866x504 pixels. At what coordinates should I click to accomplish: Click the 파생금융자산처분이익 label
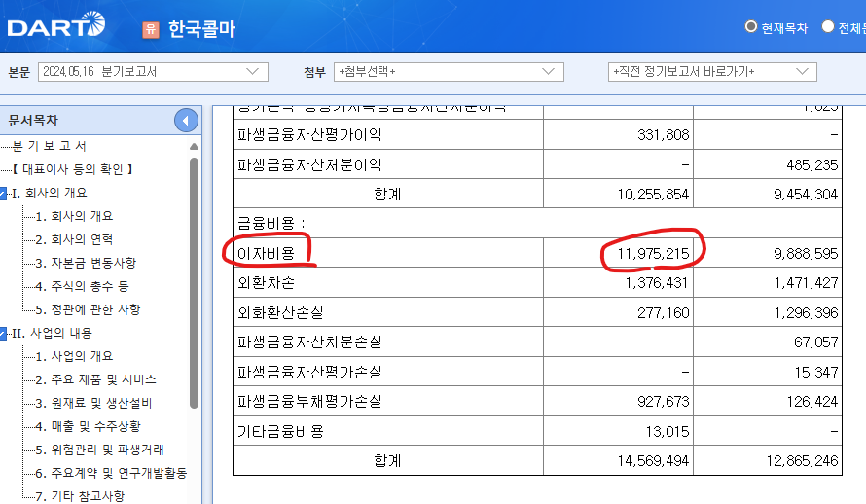coord(309,164)
